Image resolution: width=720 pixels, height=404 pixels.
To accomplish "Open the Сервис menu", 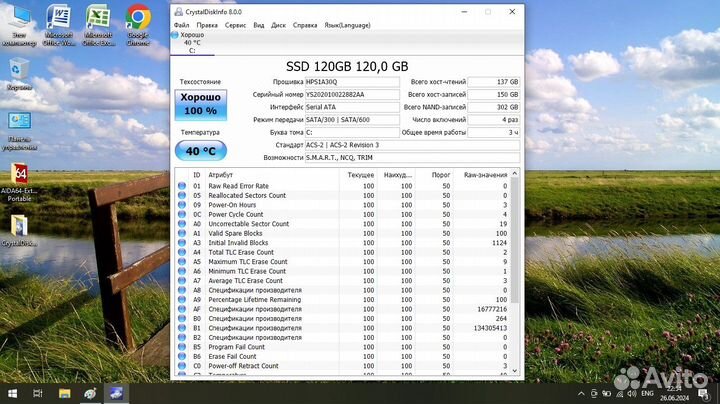I will 235,25.
